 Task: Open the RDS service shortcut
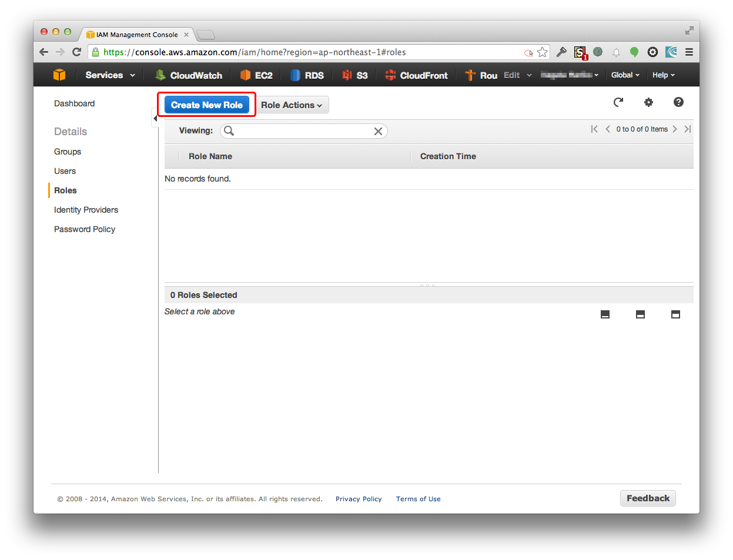(x=307, y=75)
